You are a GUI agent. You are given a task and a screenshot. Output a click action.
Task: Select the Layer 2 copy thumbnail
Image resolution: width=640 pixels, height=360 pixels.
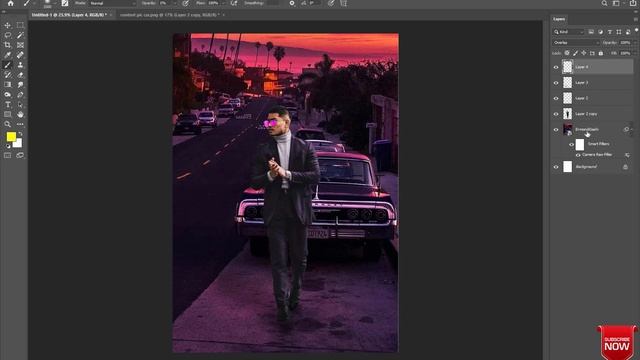point(568,114)
